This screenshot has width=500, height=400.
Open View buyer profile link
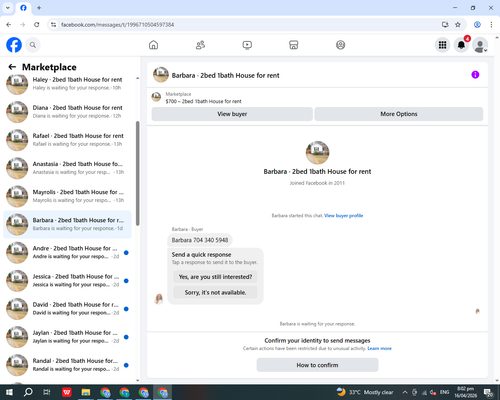pyautogui.click(x=343, y=216)
